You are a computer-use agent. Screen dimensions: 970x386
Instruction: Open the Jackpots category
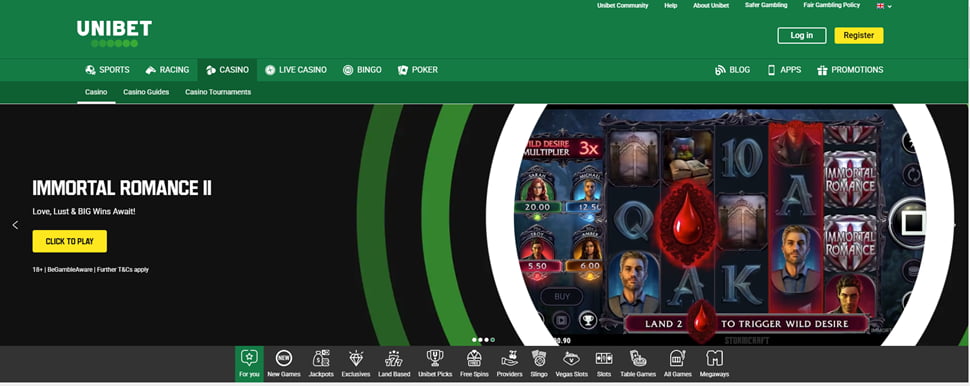(x=321, y=364)
